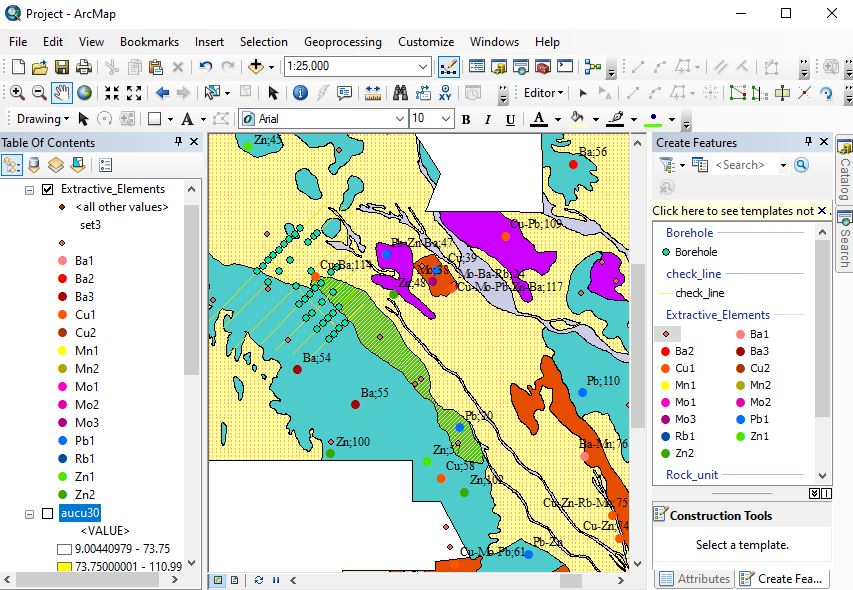
Task: Select the Borehole feature template
Action: (690, 252)
